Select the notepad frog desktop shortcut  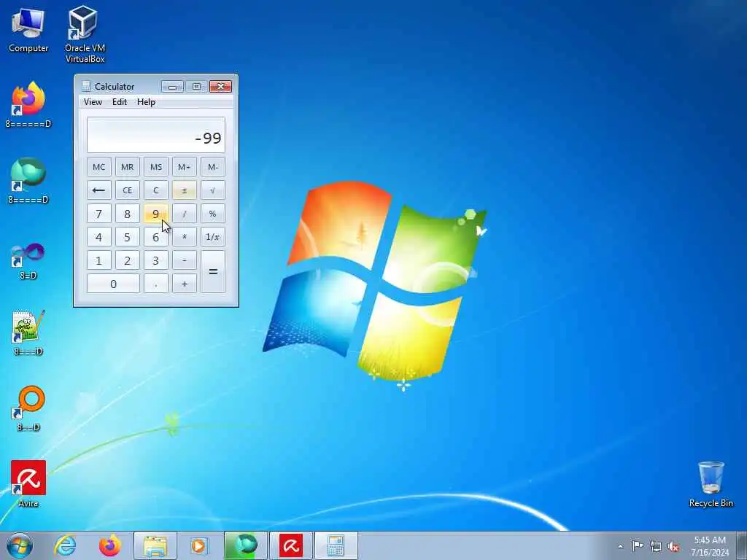pos(28,332)
